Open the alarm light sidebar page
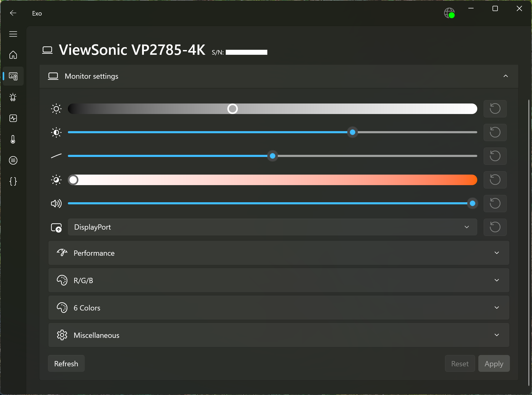532x395 pixels. point(13,97)
